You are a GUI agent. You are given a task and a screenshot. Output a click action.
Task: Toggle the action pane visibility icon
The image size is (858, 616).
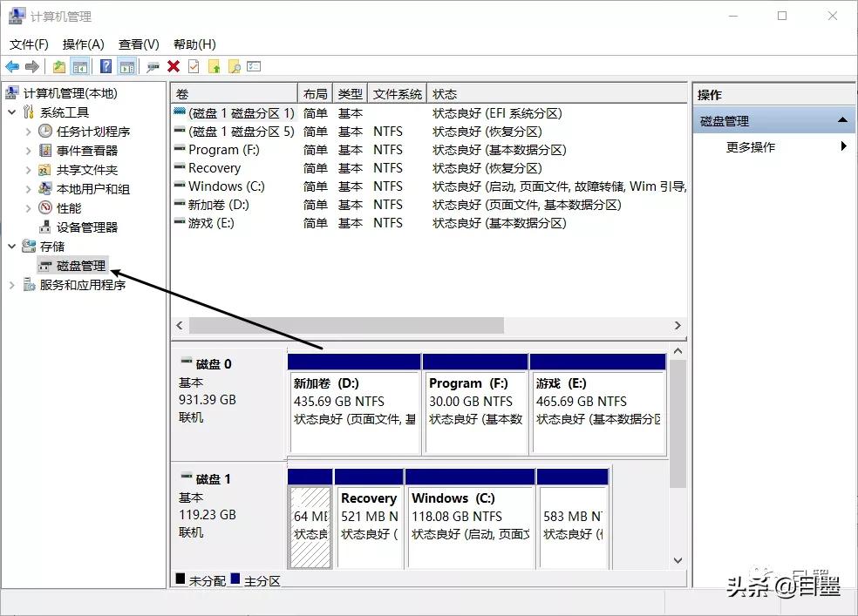click(126, 66)
